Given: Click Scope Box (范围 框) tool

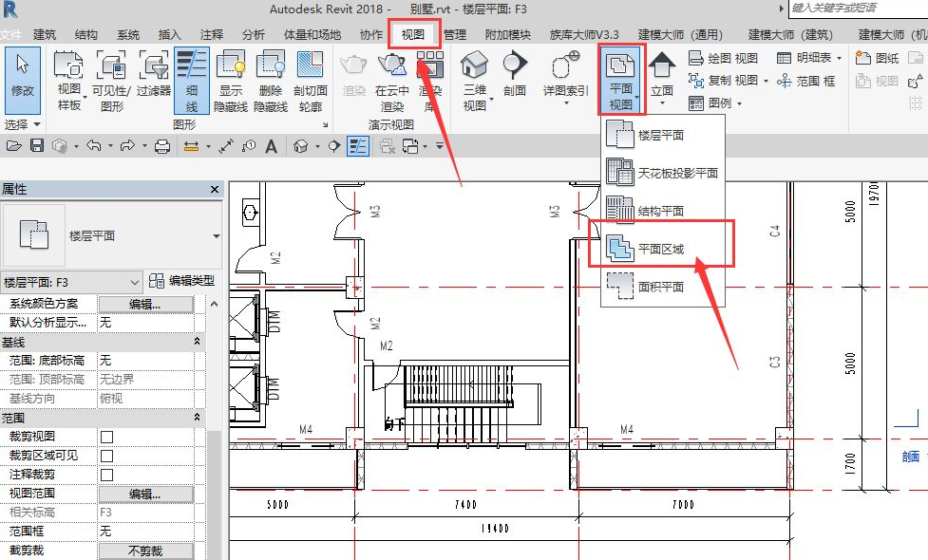Looking at the screenshot, I should tap(805, 81).
